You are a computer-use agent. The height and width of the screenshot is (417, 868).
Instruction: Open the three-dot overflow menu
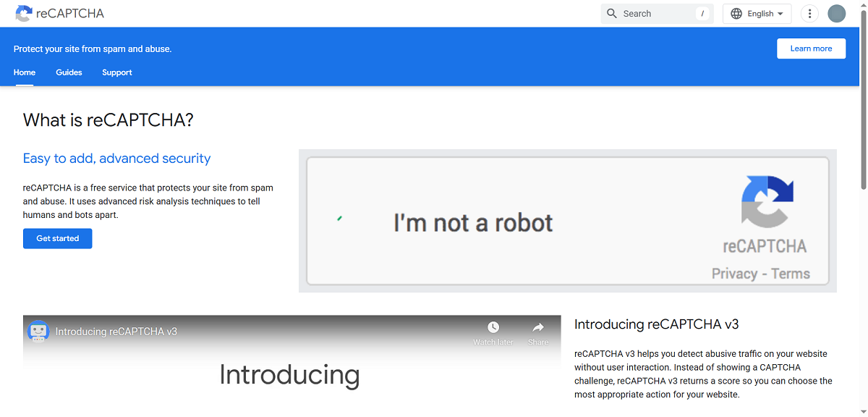[x=809, y=13]
